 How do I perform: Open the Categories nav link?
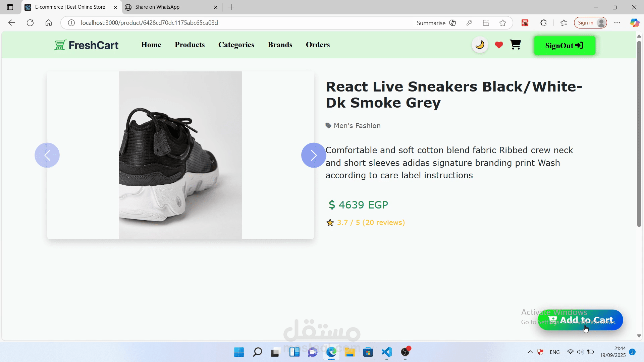[236, 45]
